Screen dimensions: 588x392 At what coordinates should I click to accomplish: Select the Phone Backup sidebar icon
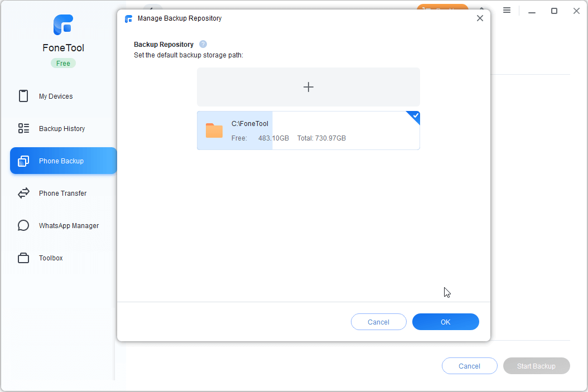(x=23, y=161)
